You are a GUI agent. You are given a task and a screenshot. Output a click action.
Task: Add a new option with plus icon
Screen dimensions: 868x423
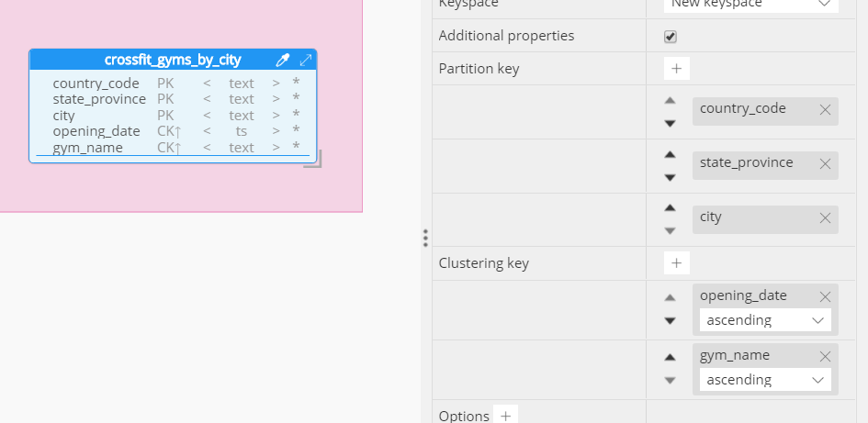tap(505, 416)
